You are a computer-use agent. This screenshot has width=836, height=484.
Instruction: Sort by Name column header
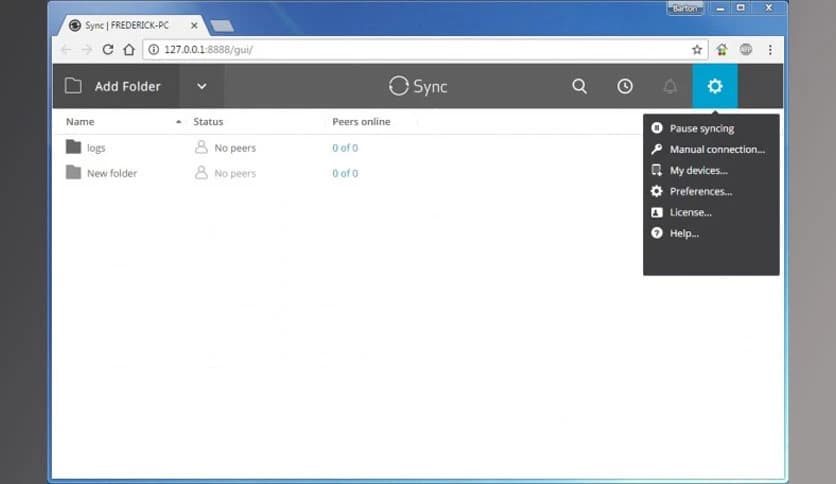(80, 122)
